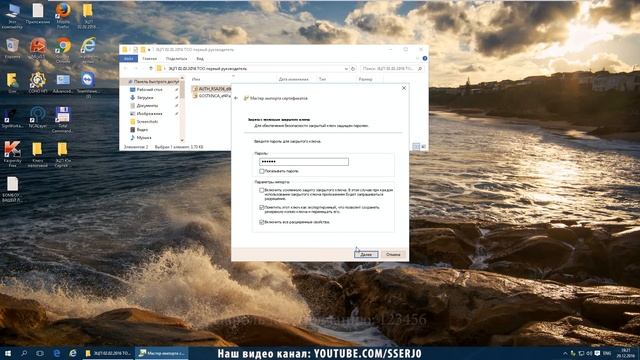
Task: Open the Total Commander desktop shortcut
Action: click(x=62, y=120)
